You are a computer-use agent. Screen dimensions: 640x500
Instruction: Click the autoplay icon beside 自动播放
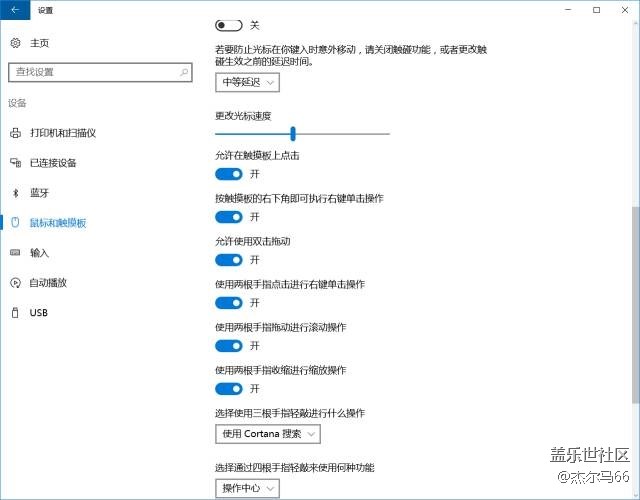point(15,283)
